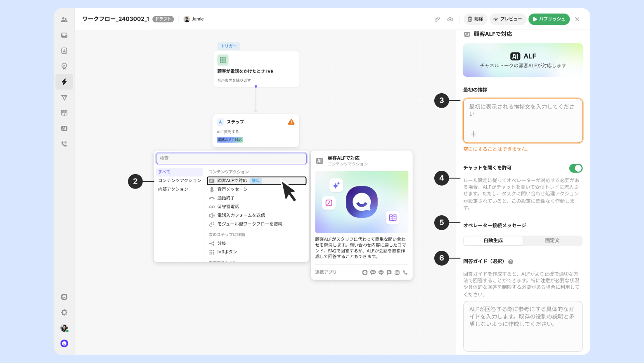Click the purple Channel Talk logo icon
Viewport: 644px width, 363px height.
pos(64,343)
